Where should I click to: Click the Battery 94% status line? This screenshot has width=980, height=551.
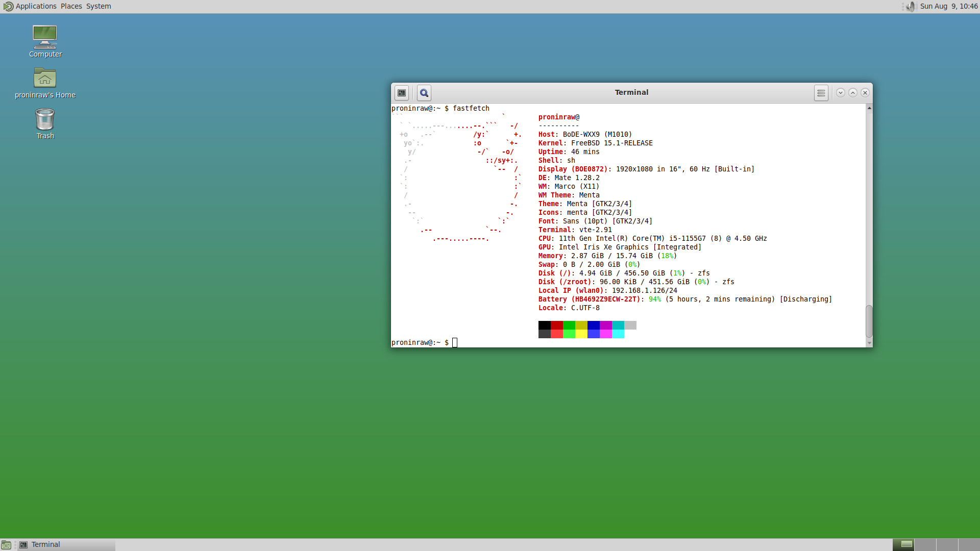[685, 299]
